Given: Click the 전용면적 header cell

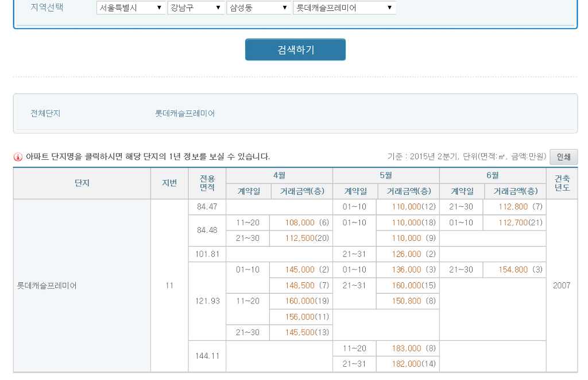Looking at the screenshot, I should point(207,183).
